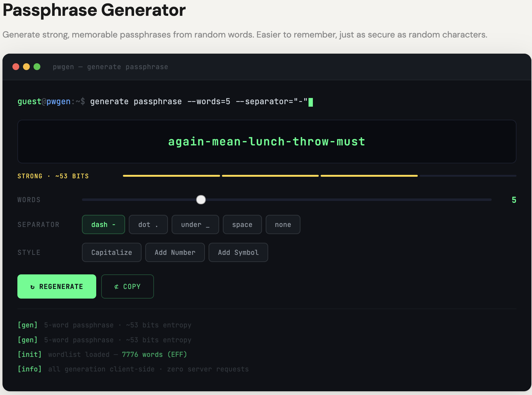Click the words slider track right of the handle
The image size is (532, 395).
[x=349, y=200]
